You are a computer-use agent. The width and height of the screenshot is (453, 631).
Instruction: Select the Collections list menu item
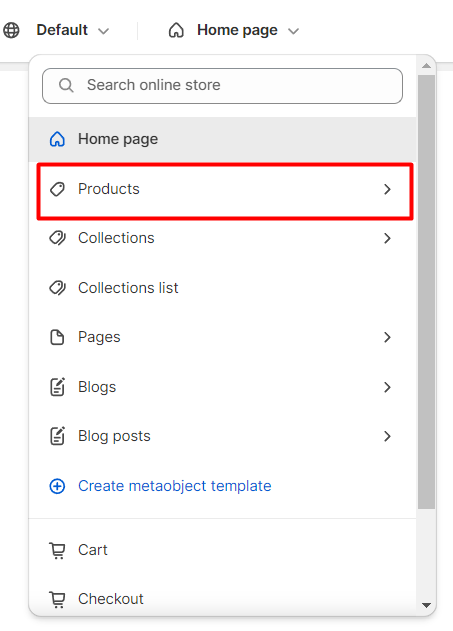pos(222,288)
